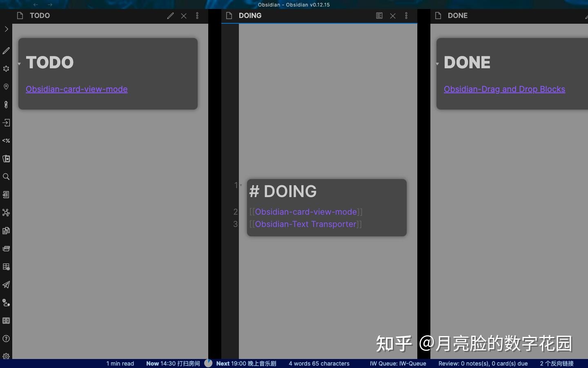Open help with the question mark icon
This screenshot has width=588, height=368.
tap(6, 339)
